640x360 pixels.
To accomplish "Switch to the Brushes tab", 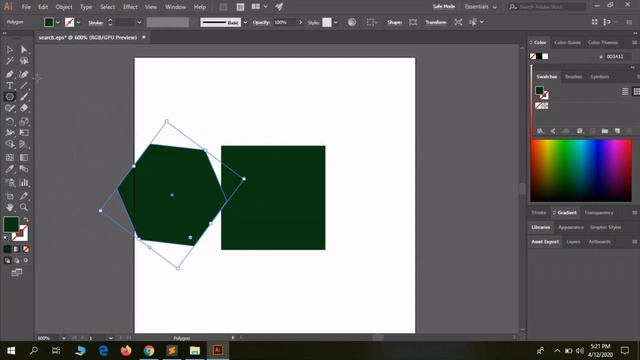I will tap(573, 77).
